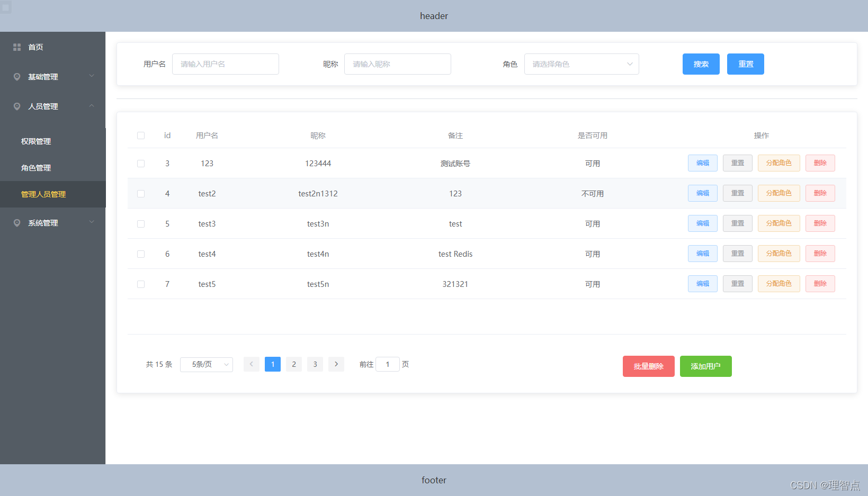Open the 系统管理 menu

[x=53, y=223]
